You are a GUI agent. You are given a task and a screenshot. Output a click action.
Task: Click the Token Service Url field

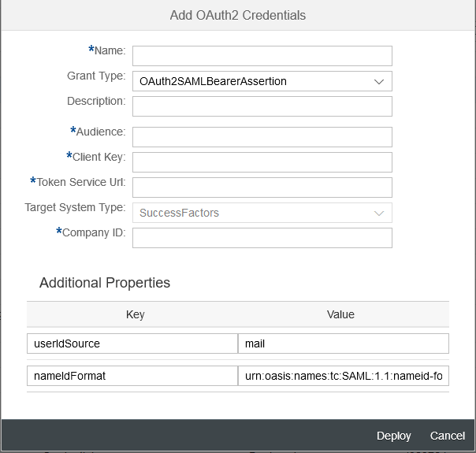pos(262,188)
